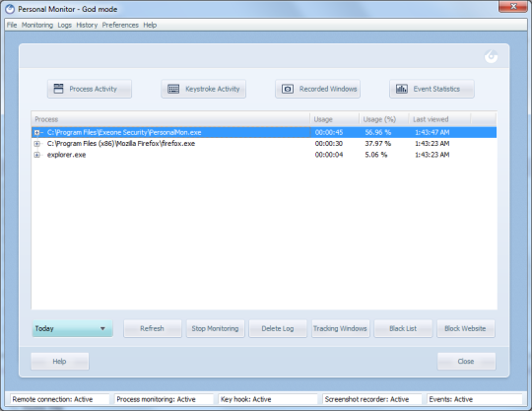The image size is (532, 411).
Task: Open the Today period dropdown
Action: [73, 328]
